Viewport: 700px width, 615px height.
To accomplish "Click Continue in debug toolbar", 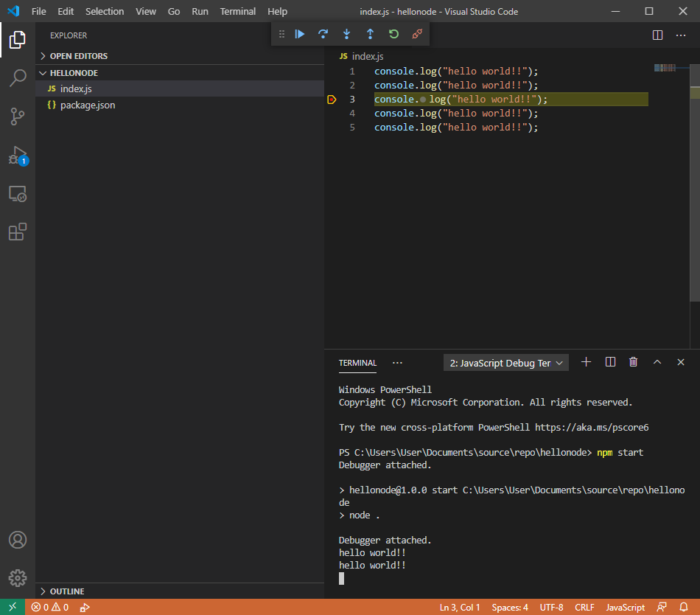I will tap(300, 34).
